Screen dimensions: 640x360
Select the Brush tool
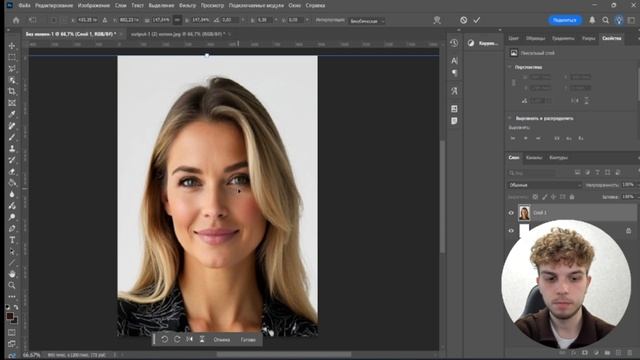pos(12,137)
